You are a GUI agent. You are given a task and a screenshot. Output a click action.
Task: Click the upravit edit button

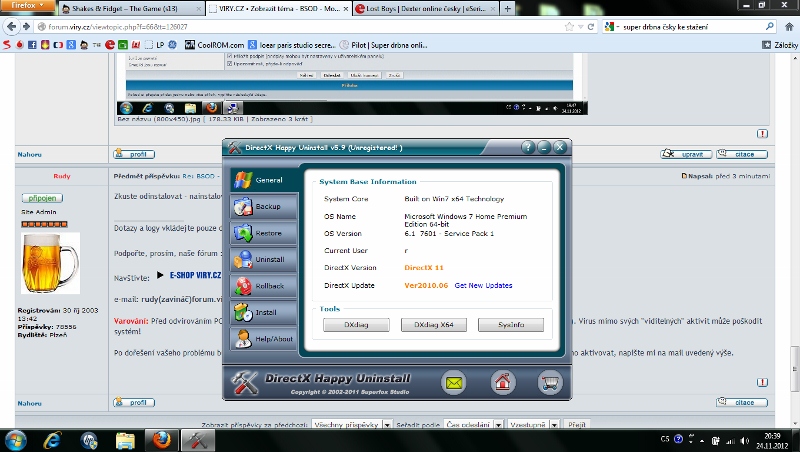[x=685, y=154]
